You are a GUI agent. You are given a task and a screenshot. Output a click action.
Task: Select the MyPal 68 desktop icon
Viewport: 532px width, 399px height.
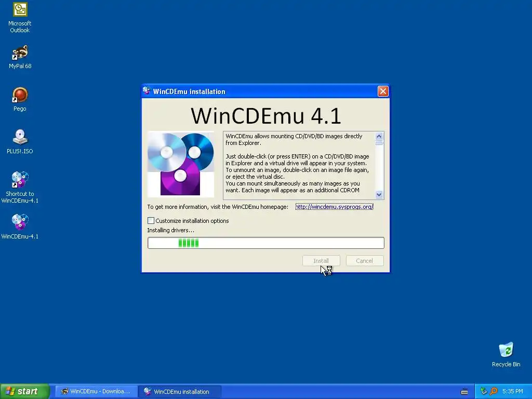[x=20, y=57]
